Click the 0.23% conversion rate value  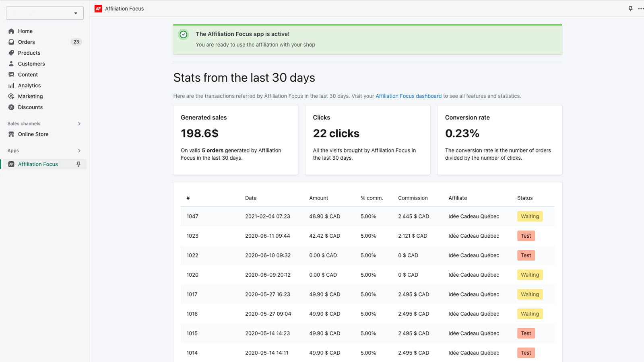462,134
